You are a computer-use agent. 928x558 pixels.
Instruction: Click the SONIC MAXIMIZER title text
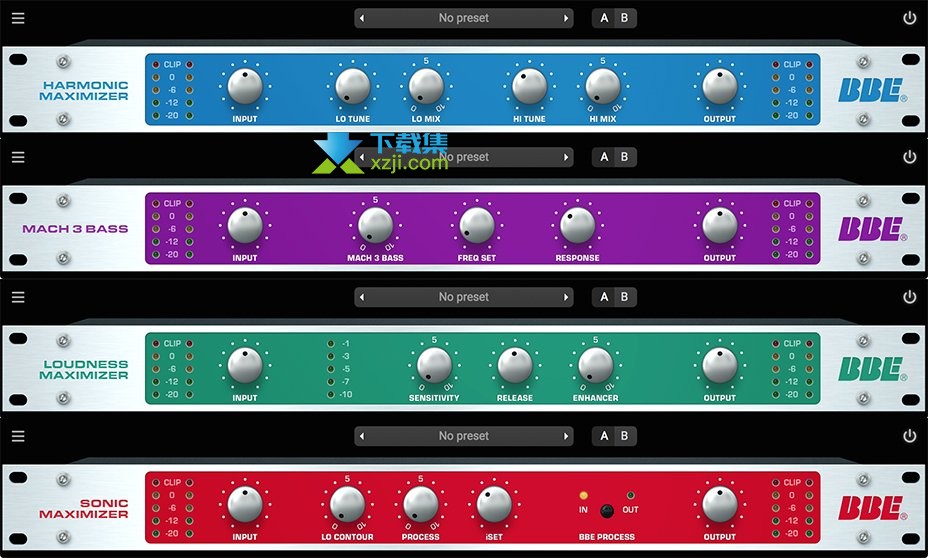tap(84, 508)
